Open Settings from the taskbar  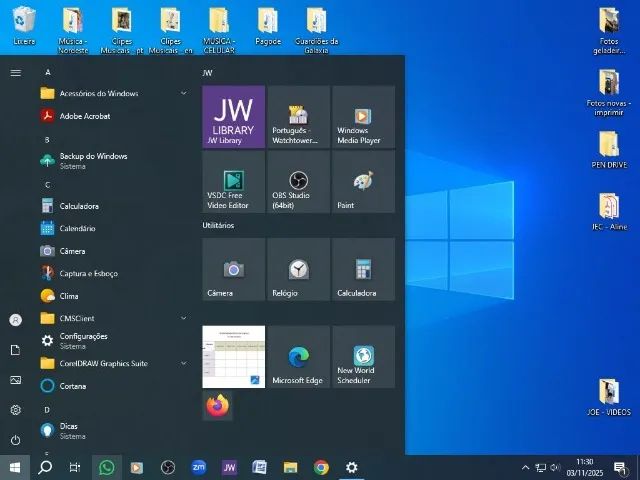click(x=351, y=467)
